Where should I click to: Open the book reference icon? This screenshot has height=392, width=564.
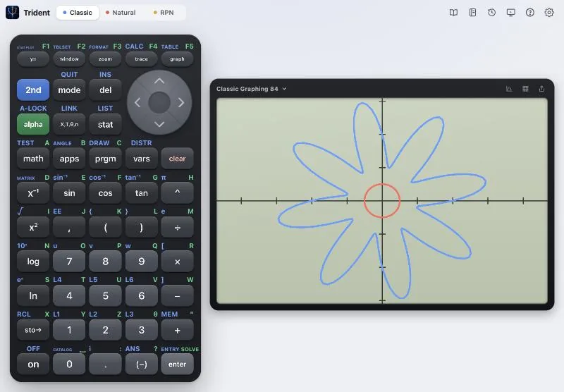[453, 13]
